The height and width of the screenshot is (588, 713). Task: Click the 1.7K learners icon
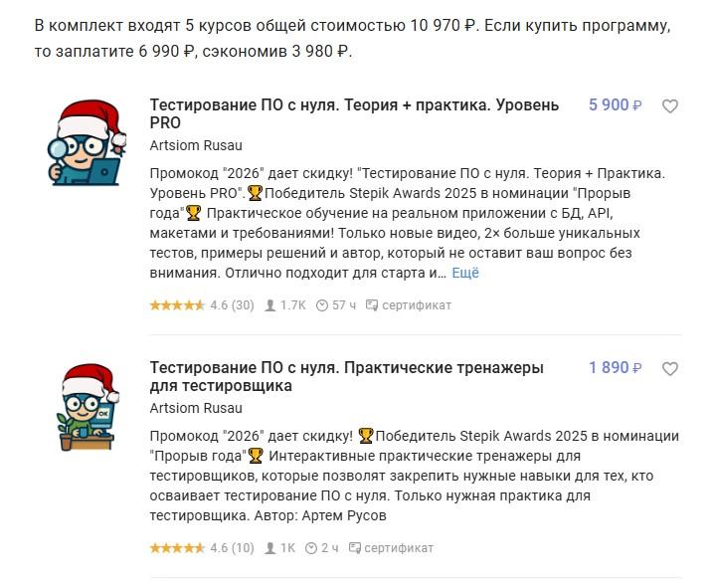(x=270, y=305)
